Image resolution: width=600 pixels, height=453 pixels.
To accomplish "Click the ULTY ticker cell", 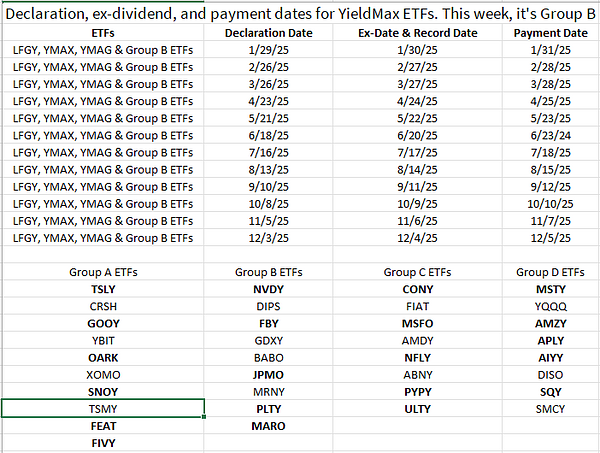I will pyautogui.click(x=417, y=408).
